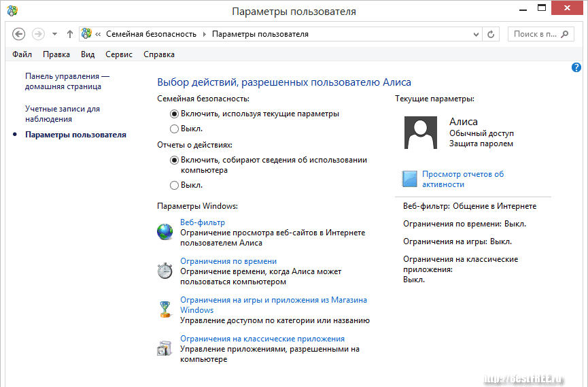Minimize the Параметры пользователя window
The image size is (588, 387).
click(523, 10)
